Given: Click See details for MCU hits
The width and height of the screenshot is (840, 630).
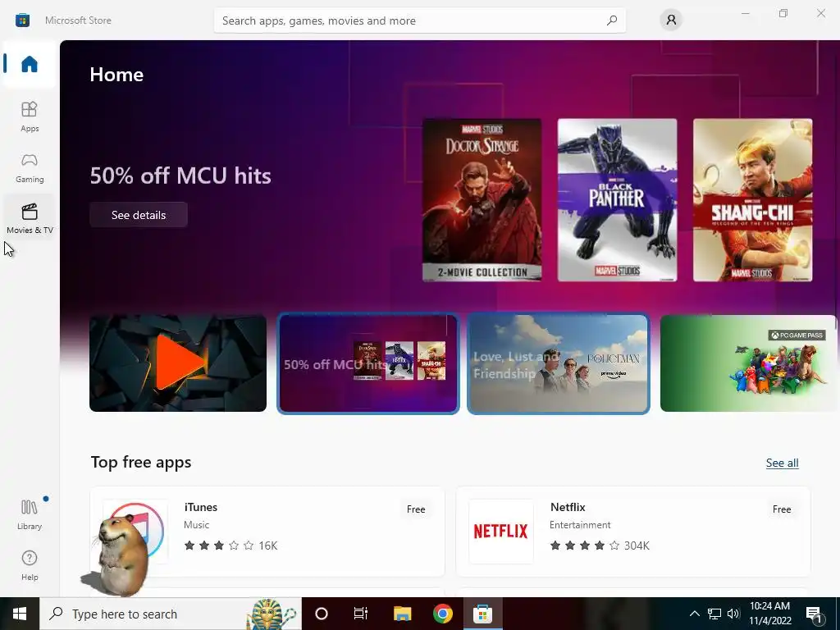Looking at the screenshot, I should [x=139, y=215].
